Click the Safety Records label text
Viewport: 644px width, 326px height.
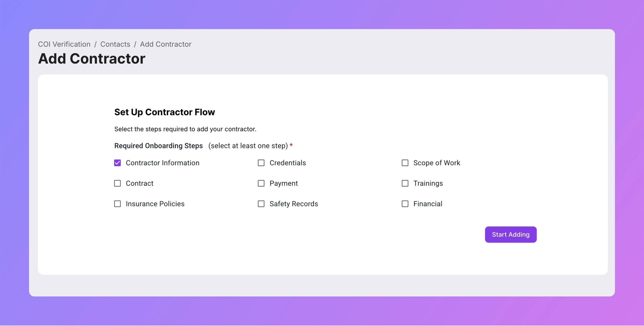point(293,204)
